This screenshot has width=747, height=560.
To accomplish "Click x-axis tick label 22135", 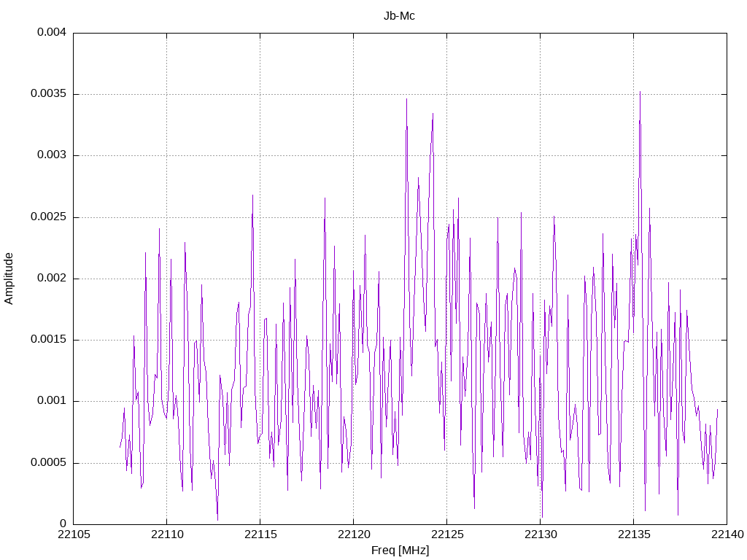I will pyautogui.click(x=634, y=534).
